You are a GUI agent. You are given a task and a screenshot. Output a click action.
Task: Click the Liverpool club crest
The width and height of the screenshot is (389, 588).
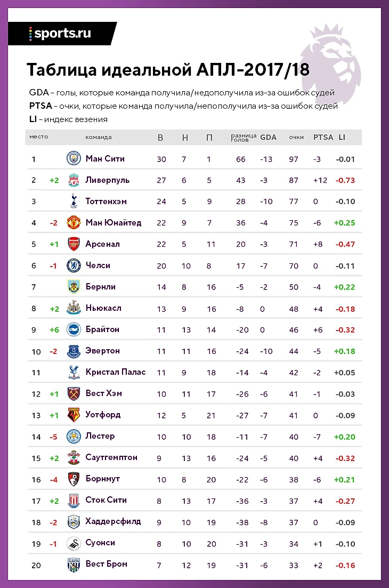coord(74,180)
